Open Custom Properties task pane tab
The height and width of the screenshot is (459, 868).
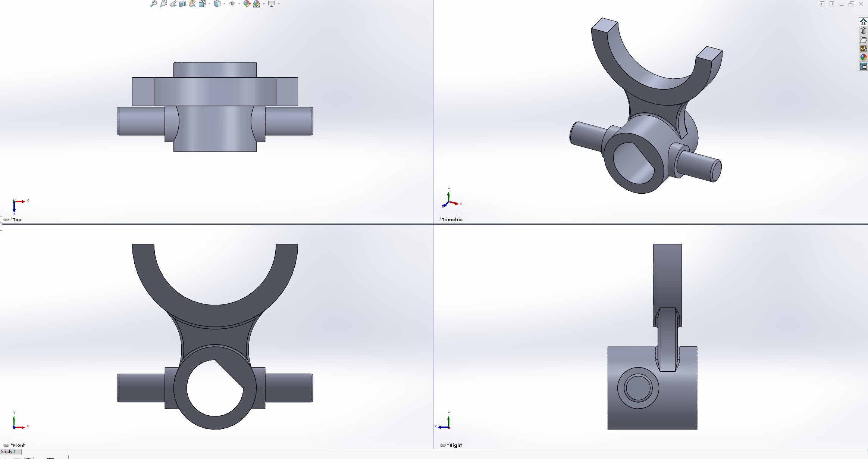[863, 66]
